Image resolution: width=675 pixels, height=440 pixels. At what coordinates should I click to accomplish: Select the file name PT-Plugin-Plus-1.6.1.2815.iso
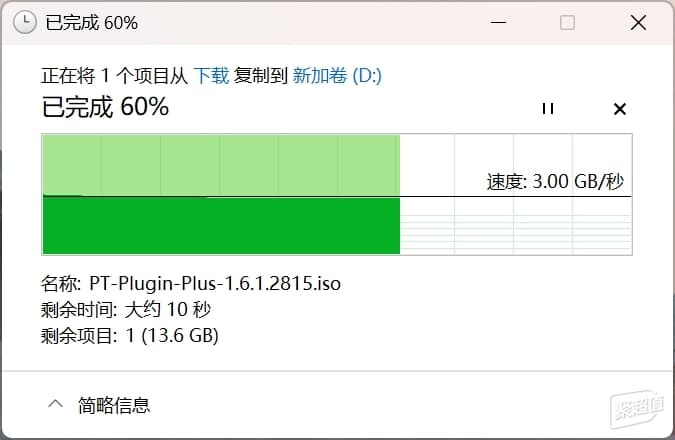pyautogui.click(x=215, y=283)
